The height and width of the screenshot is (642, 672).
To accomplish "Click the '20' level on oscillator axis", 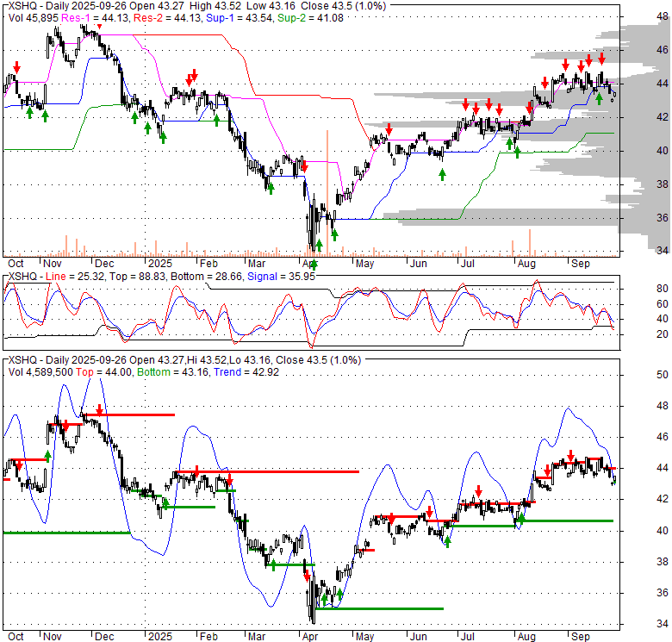I will pyautogui.click(x=663, y=334).
